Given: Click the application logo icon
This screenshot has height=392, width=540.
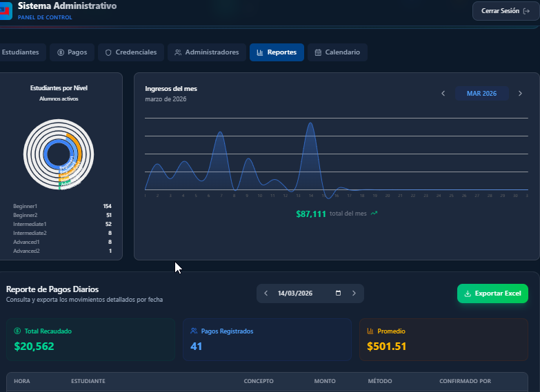Looking at the screenshot, I should (6, 10).
